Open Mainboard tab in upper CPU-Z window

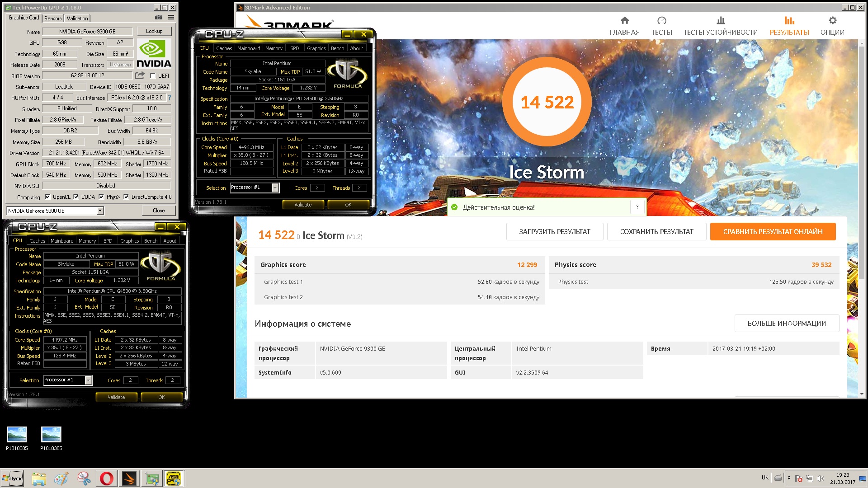249,48
